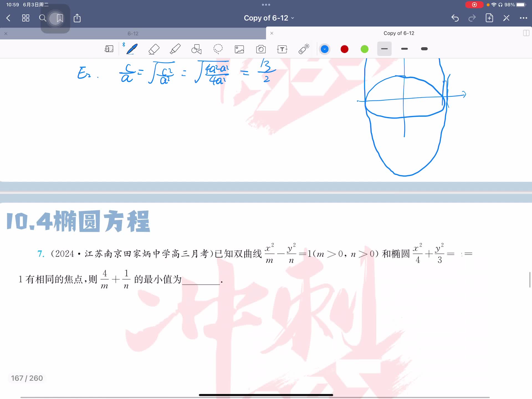Select the Eraser tool
Viewport: 532px width, 399px height.
[x=154, y=49]
